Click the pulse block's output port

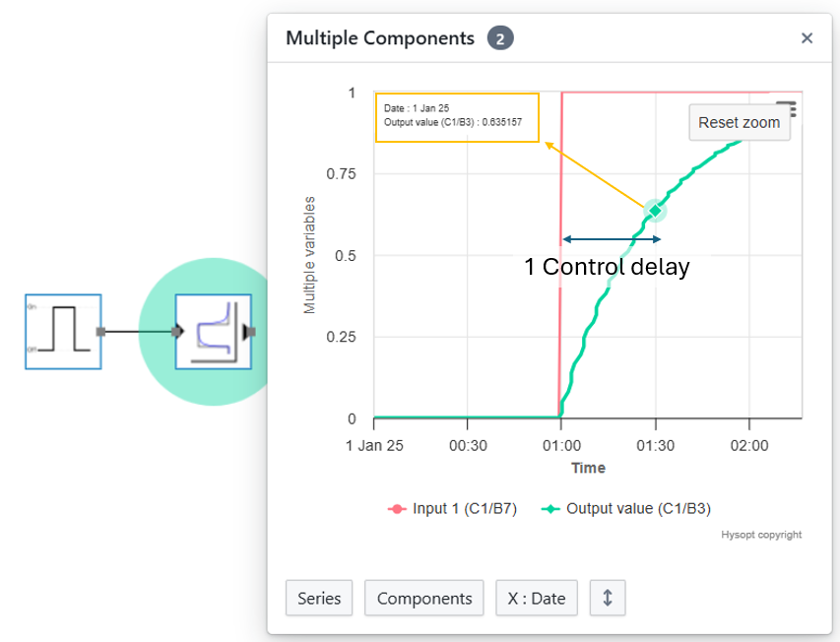point(99,332)
